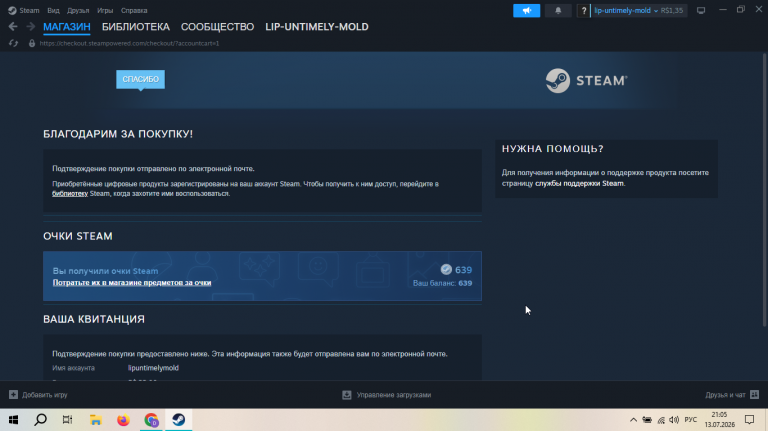Open the volume tray icon
The width and height of the screenshot is (768, 431).
[674, 420]
